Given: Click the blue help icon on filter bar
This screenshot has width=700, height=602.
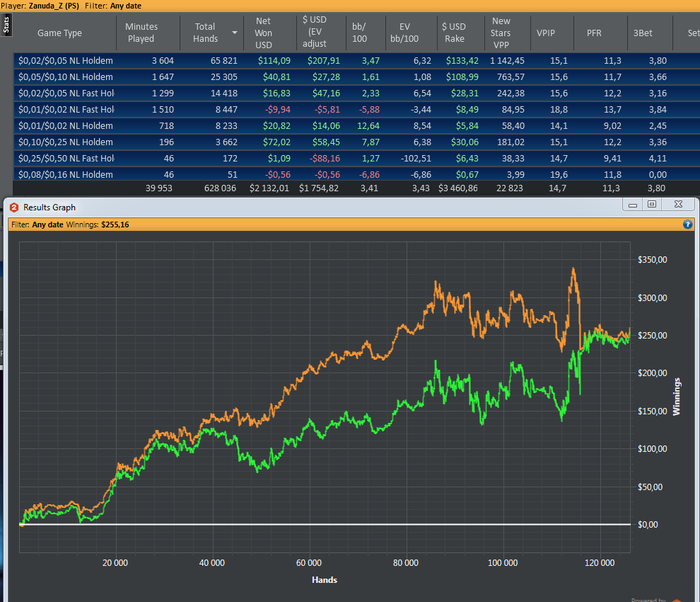Looking at the screenshot, I should pos(688,225).
